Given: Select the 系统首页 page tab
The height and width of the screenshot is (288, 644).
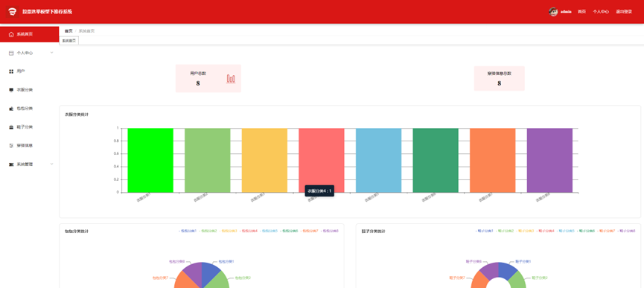Looking at the screenshot, I should (69, 40).
